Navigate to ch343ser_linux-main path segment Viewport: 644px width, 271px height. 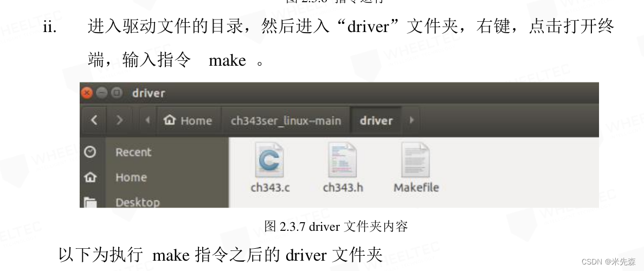[x=286, y=121]
